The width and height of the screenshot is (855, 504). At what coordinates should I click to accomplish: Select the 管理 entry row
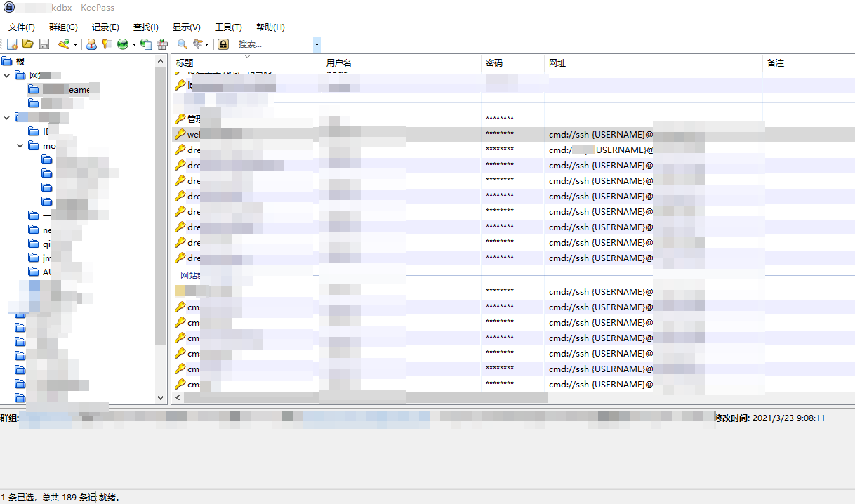coord(513,119)
